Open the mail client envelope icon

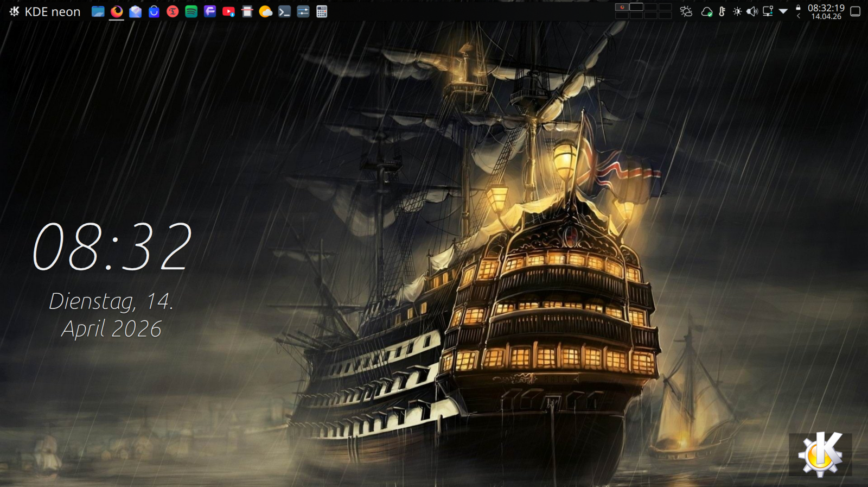tap(135, 11)
